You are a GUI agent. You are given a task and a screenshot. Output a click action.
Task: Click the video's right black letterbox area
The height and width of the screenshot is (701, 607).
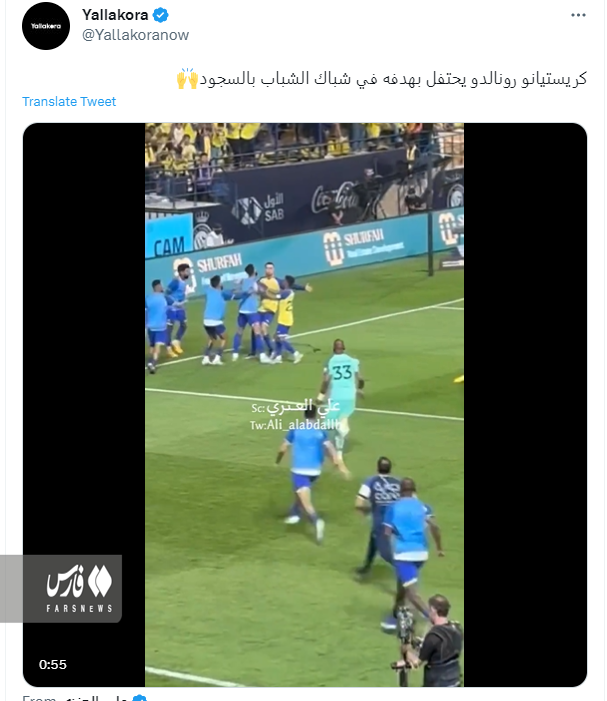(525, 405)
